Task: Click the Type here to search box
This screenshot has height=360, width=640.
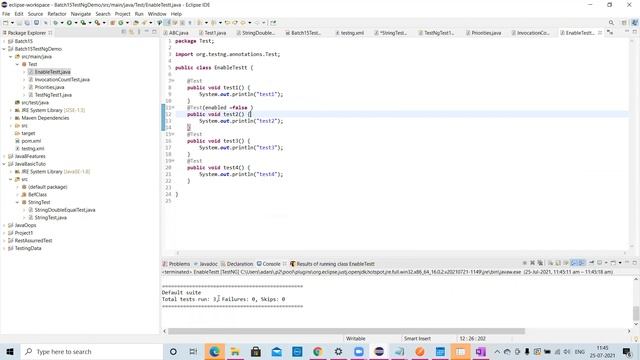Action: click(x=92, y=351)
